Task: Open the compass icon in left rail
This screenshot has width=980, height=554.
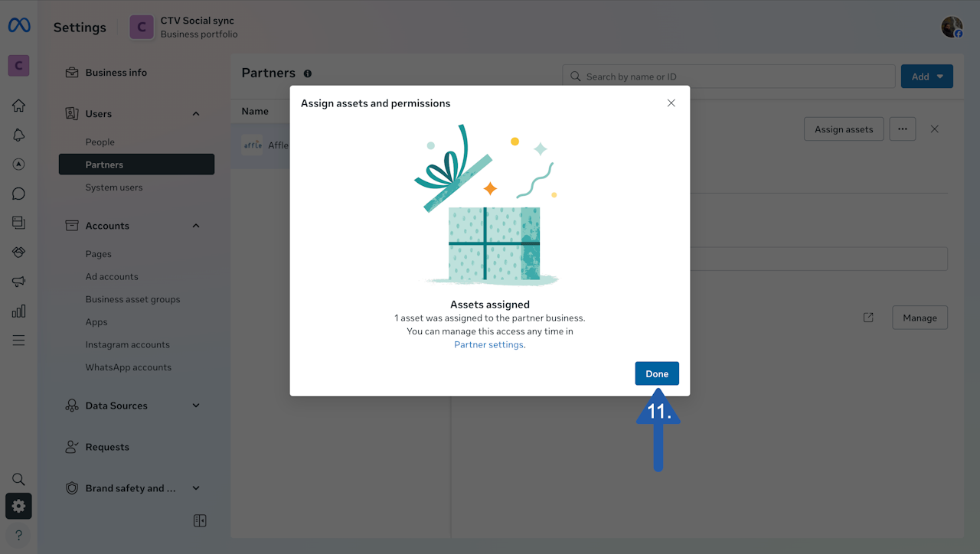Action: [x=19, y=165]
